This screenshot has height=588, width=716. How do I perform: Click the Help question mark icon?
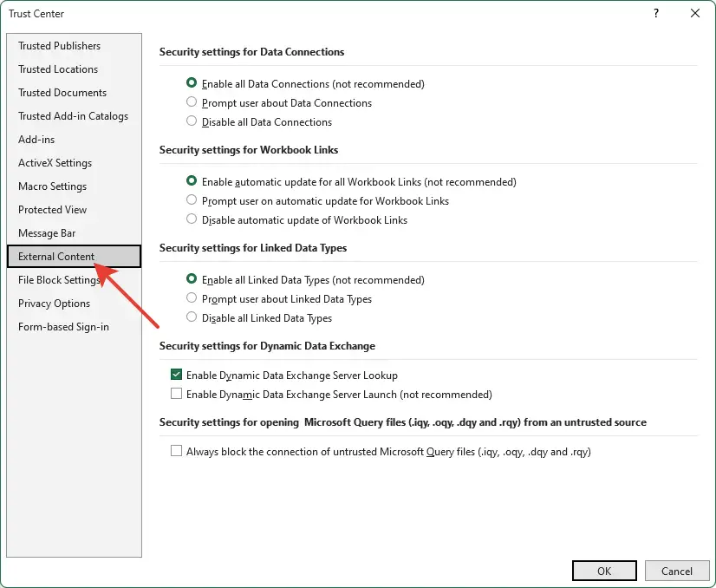[655, 14]
